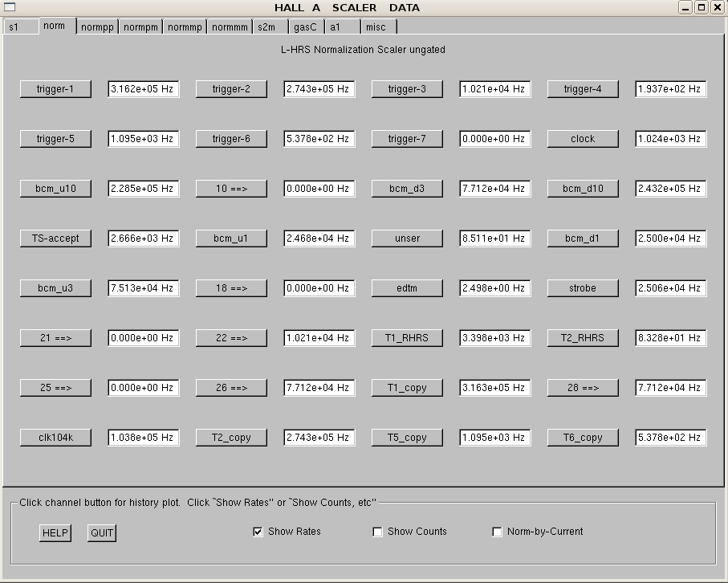Image resolution: width=728 pixels, height=583 pixels.
Task: Open the strobe channel plot
Action: pyautogui.click(x=583, y=287)
